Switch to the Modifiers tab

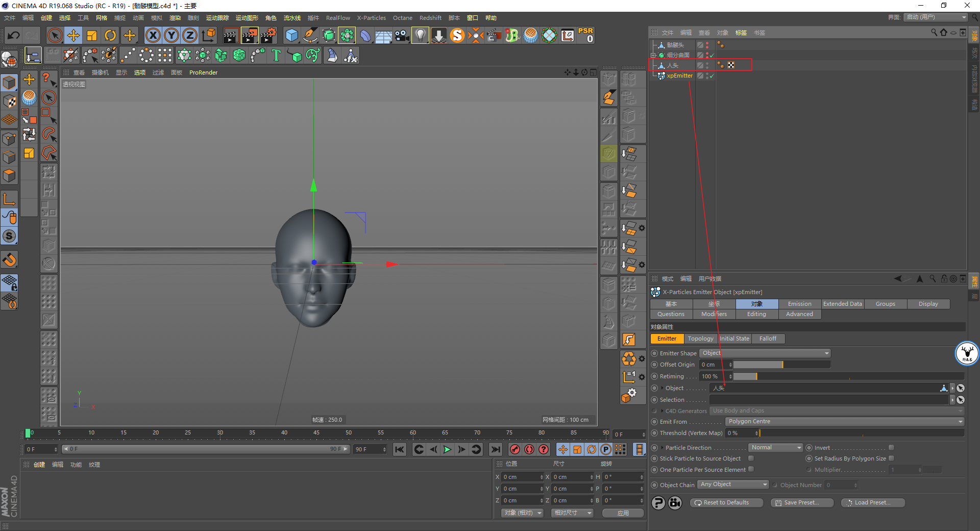pyautogui.click(x=714, y=314)
